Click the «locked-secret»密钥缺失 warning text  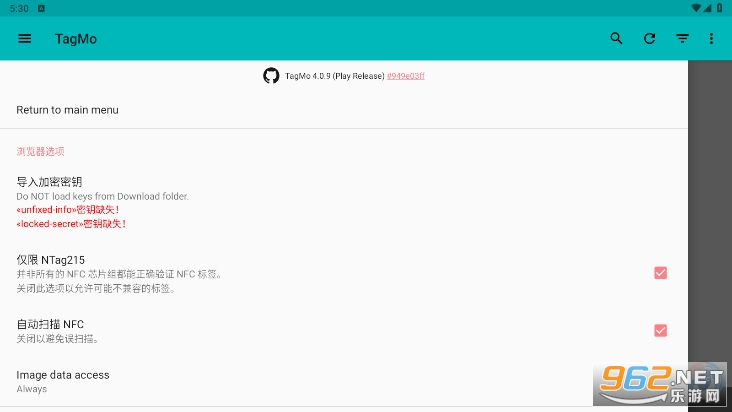pyautogui.click(x=71, y=223)
